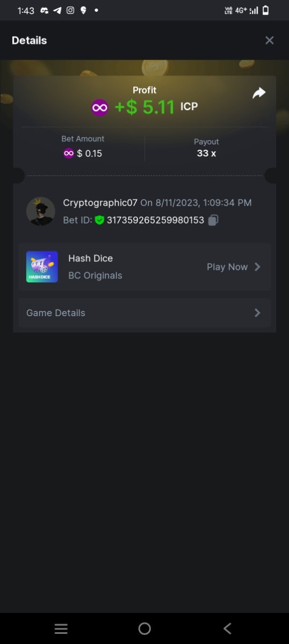This screenshot has width=289, height=644.
Task: Click the Play Now link
Action: [x=227, y=267]
